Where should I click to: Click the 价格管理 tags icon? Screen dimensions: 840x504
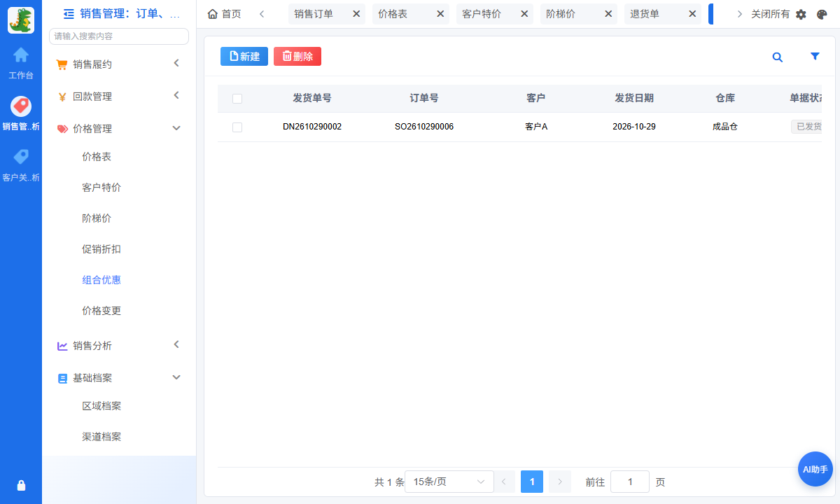(x=62, y=129)
